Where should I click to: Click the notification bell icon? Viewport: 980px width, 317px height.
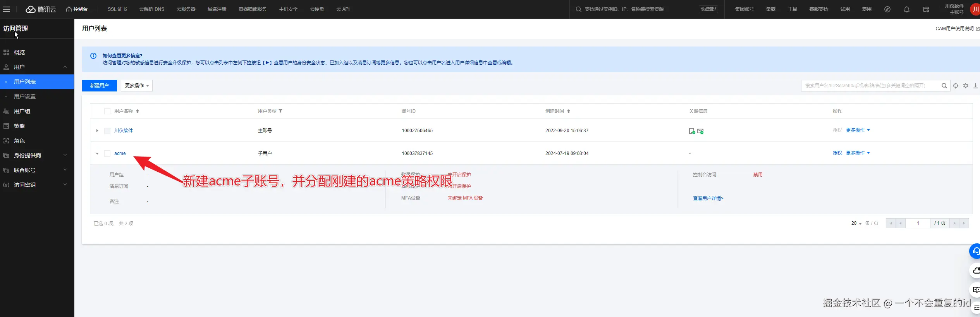906,9
